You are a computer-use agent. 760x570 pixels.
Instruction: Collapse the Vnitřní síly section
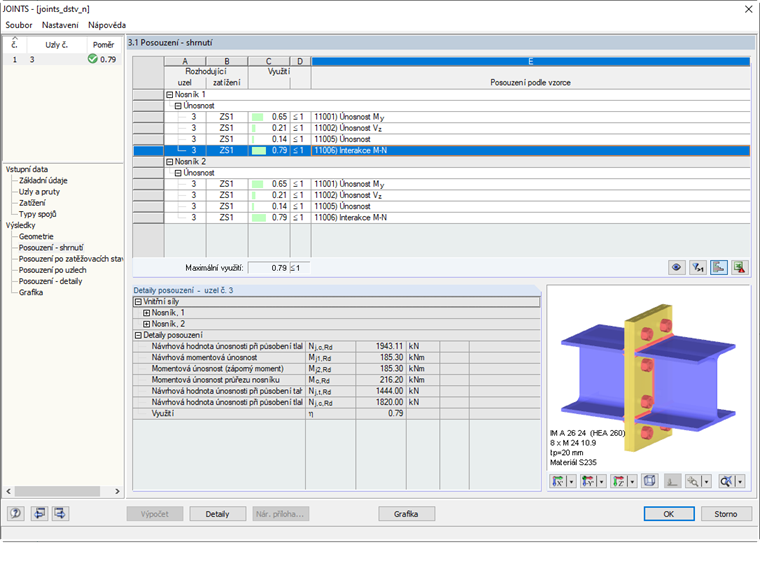(x=138, y=301)
